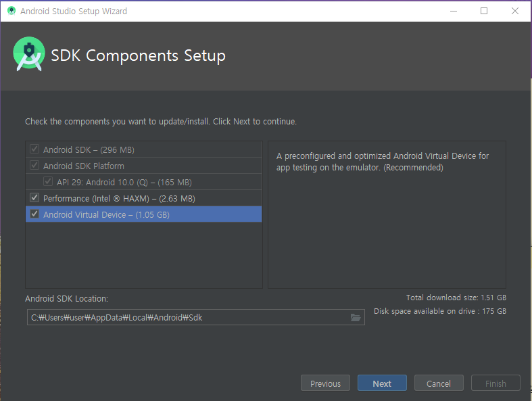
Task: Select Performance (Intel ® HAXM) row
Action: click(143, 198)
